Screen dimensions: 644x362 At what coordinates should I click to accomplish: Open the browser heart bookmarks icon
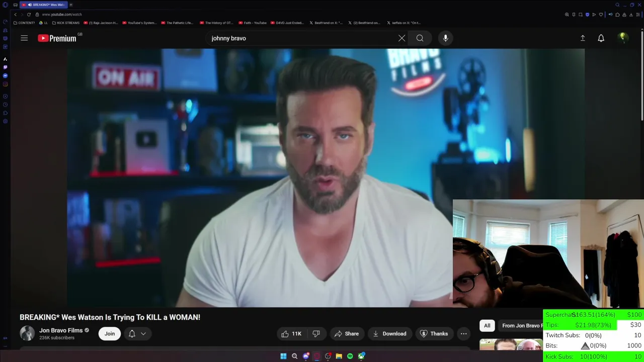coord(601,15)
